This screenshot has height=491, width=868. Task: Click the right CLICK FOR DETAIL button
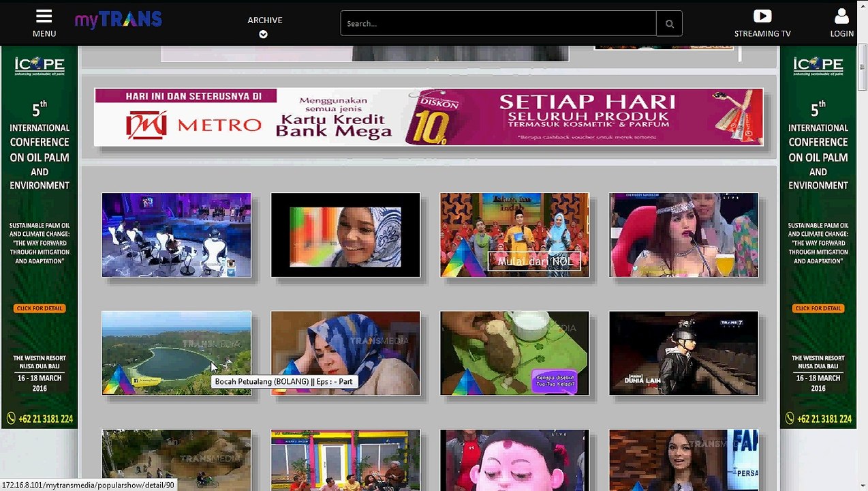pyautogui.click(x=818, y=308)
